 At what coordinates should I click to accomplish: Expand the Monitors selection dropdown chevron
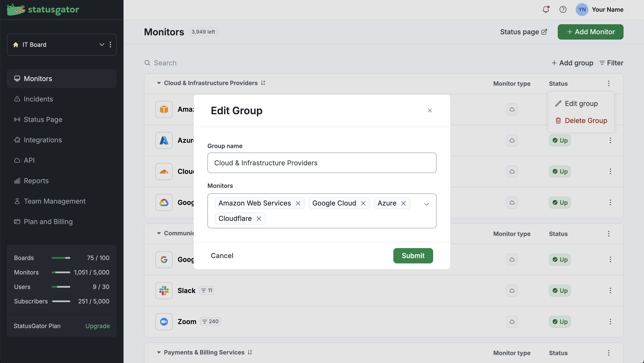pyautogui.click(x=426, y=204)
